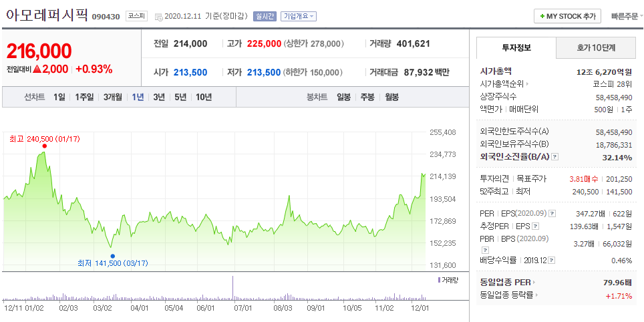644x322 pixels.
Task: Click 동일업종 PER value 79.96배
Action: click(618, 283)
